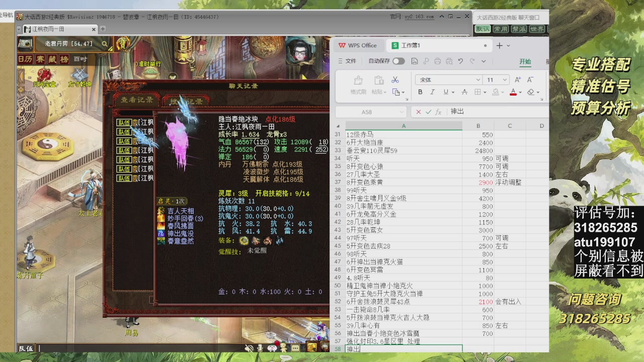Switch to the 开始 ribbon tab
644x362 pixels.
pyautogui.click(x=525, y=61)
